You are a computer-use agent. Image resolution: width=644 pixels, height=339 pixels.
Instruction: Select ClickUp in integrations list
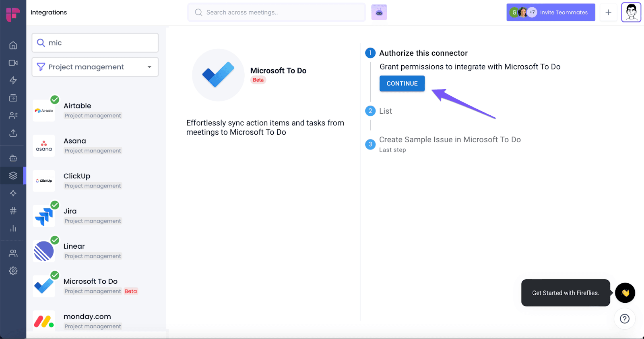(95, 181)
